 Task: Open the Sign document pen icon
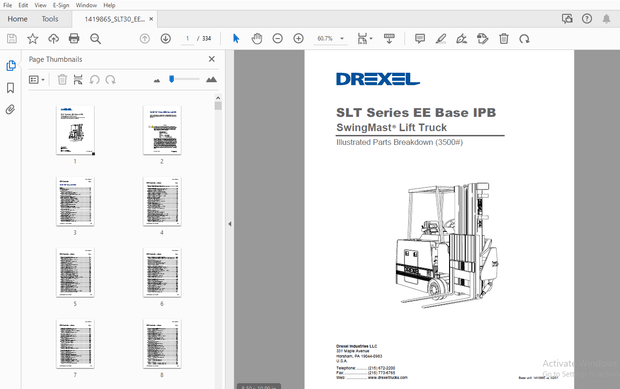[x=461, y=38]
